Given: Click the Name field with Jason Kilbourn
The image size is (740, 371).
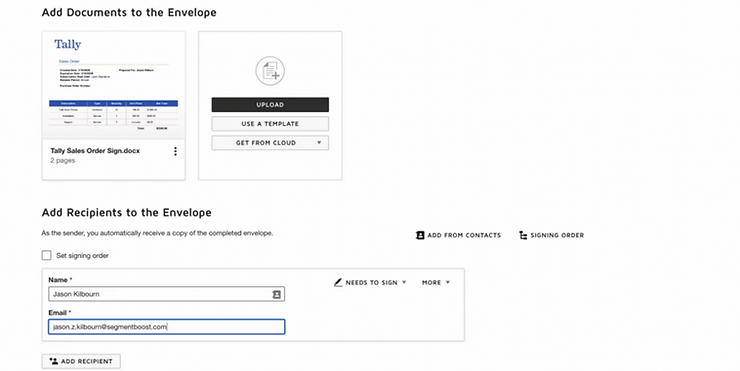Looking at the screenshot, I should point(167,294).
